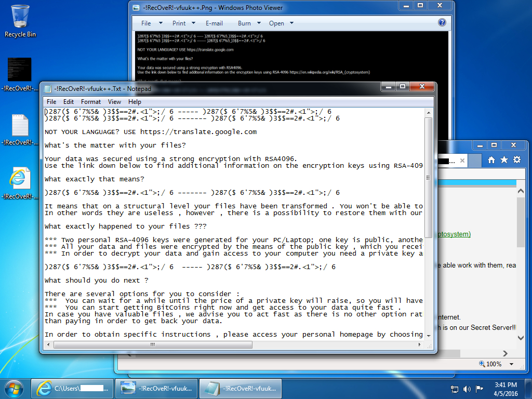Open Notepad's Edit menu

[69, 102]
